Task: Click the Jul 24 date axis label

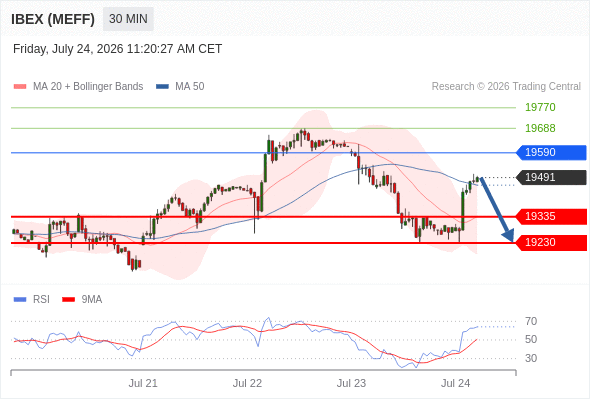Action: click(455, 383)
